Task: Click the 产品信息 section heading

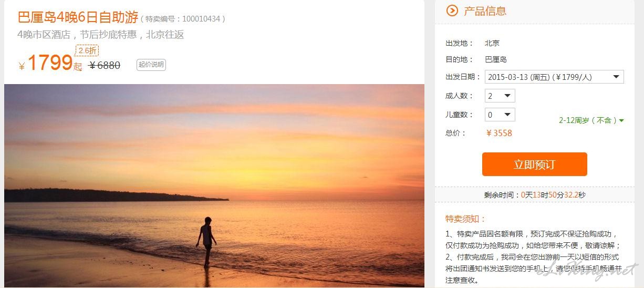Action: (x=485, y=11)
